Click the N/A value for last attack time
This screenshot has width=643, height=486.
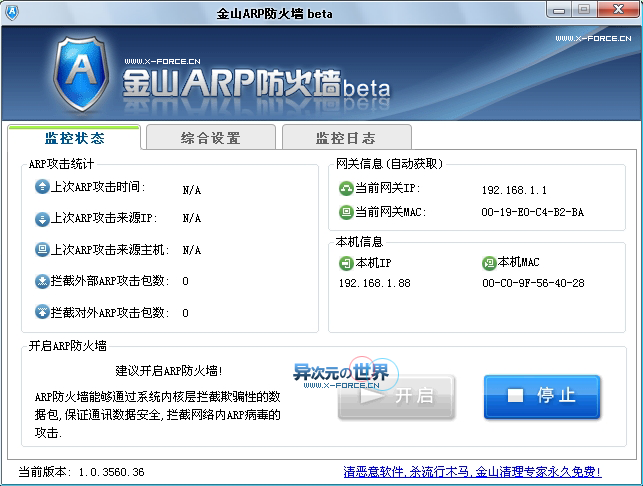point(192,190)
